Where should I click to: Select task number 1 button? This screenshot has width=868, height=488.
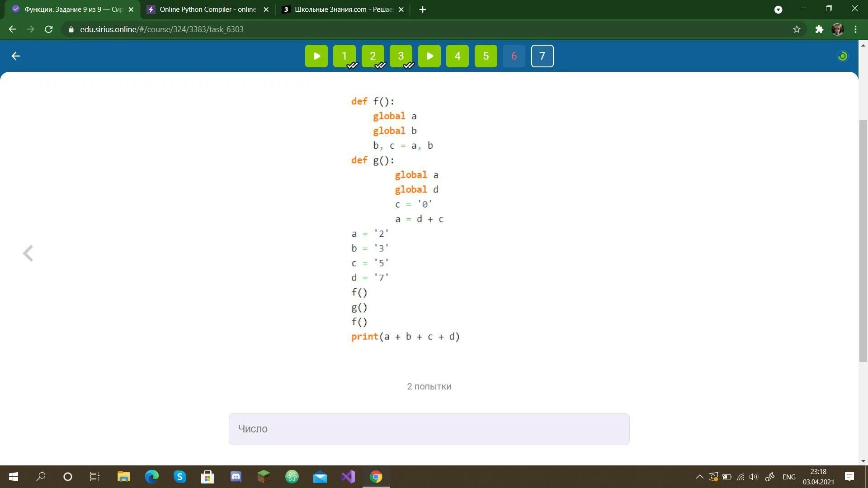[x=344, y=56]
